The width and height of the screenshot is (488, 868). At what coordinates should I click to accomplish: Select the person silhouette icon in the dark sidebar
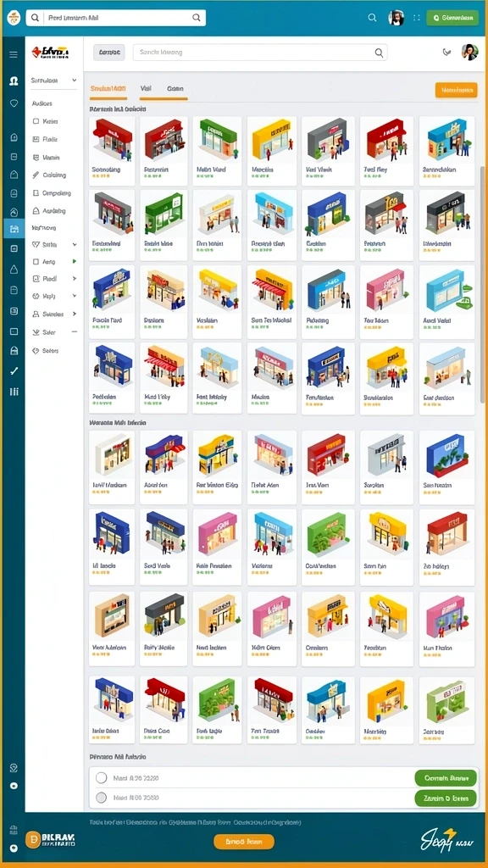14,81
